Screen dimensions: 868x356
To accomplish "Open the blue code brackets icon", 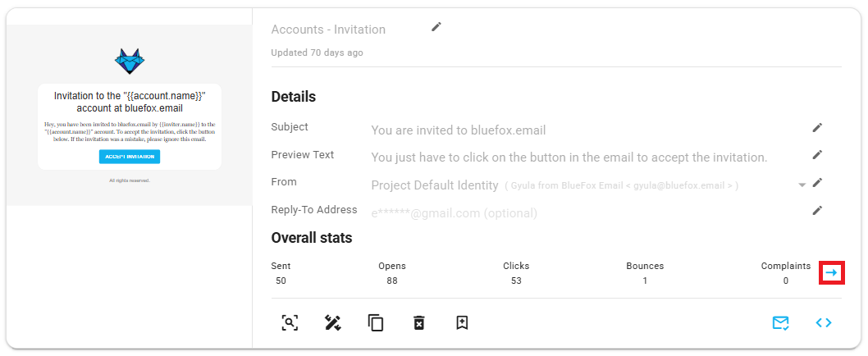I will coord(824,322).
